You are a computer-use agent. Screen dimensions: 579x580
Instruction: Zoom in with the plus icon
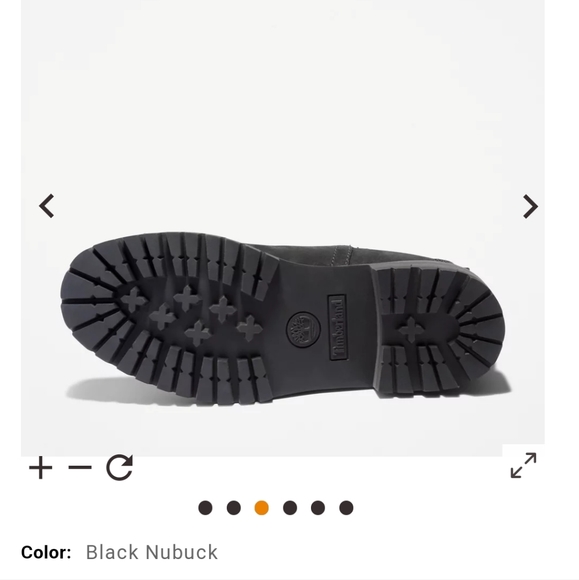(41, 468)
